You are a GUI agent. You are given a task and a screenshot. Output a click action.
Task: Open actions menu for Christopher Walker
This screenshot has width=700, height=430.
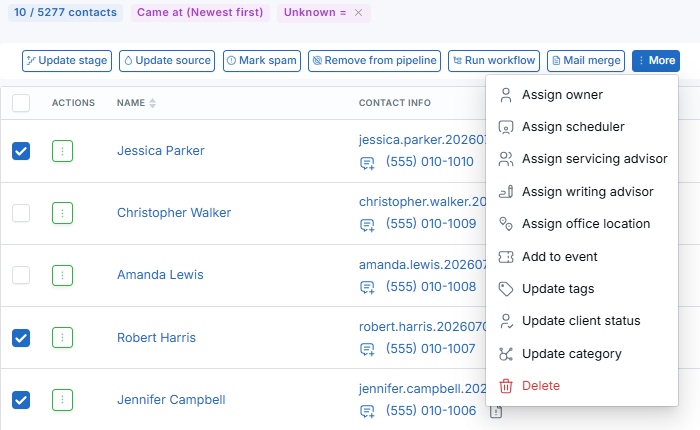pos(62,213)
